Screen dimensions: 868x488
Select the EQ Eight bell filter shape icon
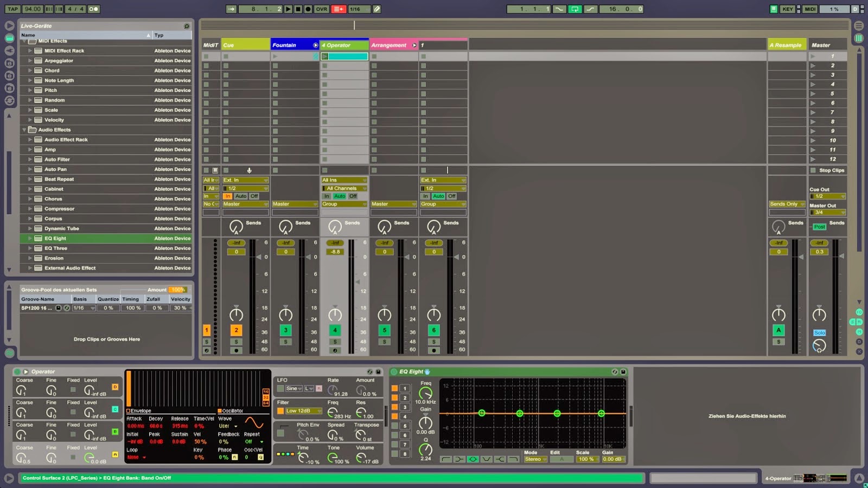473,459
